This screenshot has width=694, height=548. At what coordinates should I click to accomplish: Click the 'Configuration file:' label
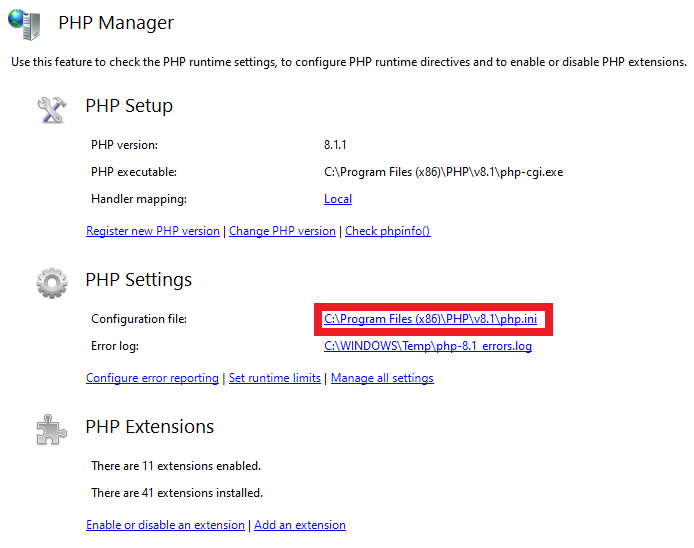pyautogui.click(x=139, y=319)
